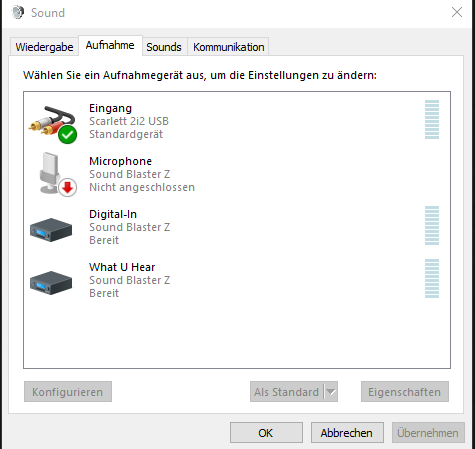
Task: Click the What U Hear level meter
Action: click(432, 278)
